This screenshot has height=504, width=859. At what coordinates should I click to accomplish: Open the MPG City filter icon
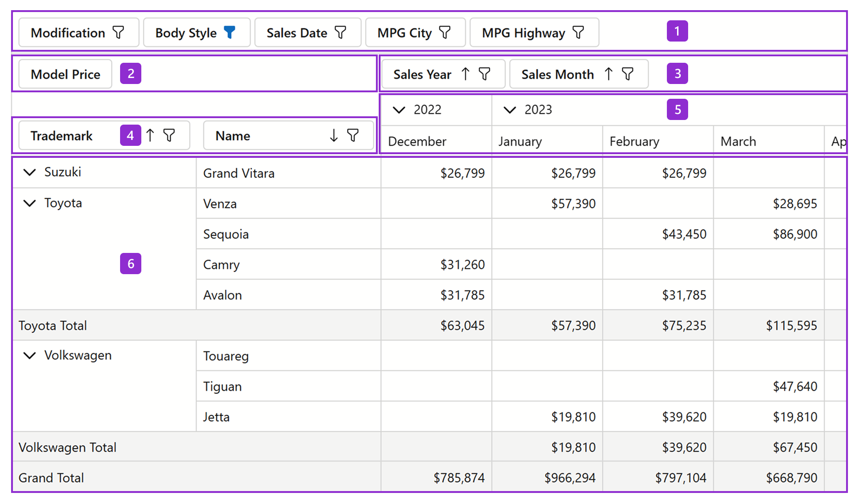click(x=445, y=32)
